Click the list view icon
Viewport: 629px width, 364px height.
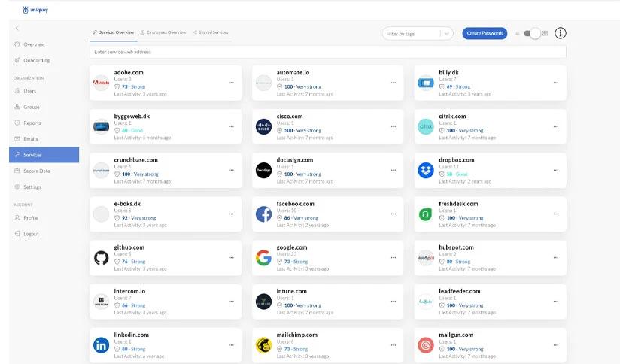tap(517, 34)
